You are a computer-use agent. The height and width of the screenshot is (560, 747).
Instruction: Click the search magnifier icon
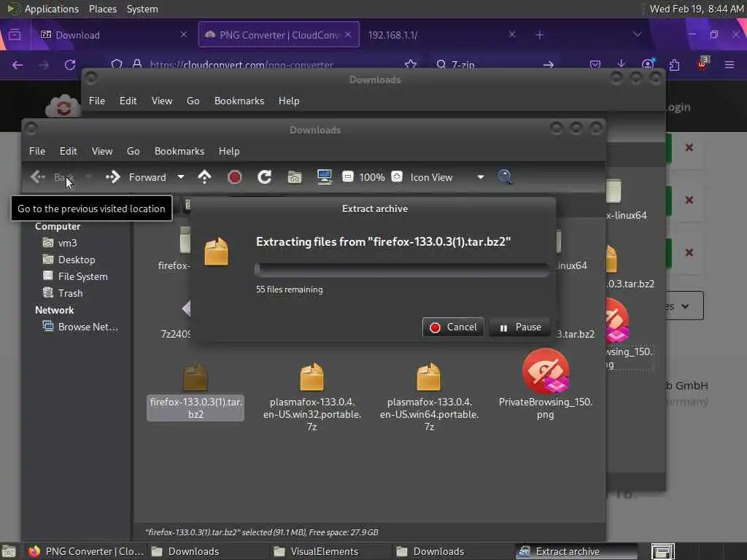click(505, 177)
